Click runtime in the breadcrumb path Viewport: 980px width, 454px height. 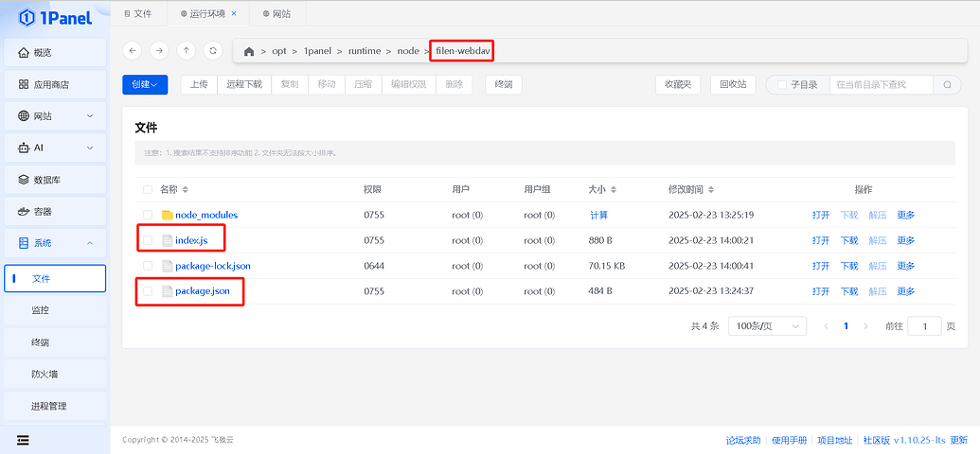tap(365, 51)
